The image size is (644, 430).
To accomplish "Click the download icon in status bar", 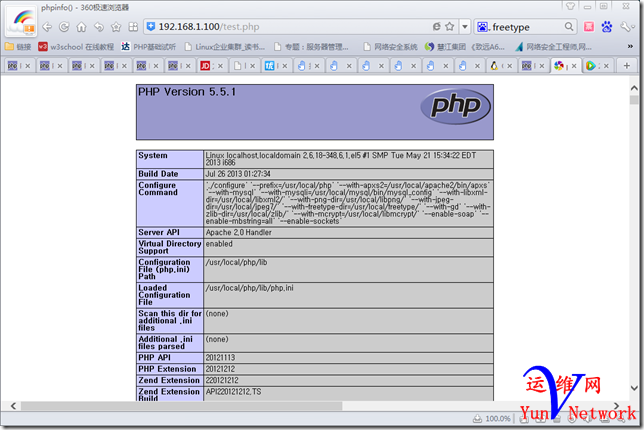I will tap(477, 419).
